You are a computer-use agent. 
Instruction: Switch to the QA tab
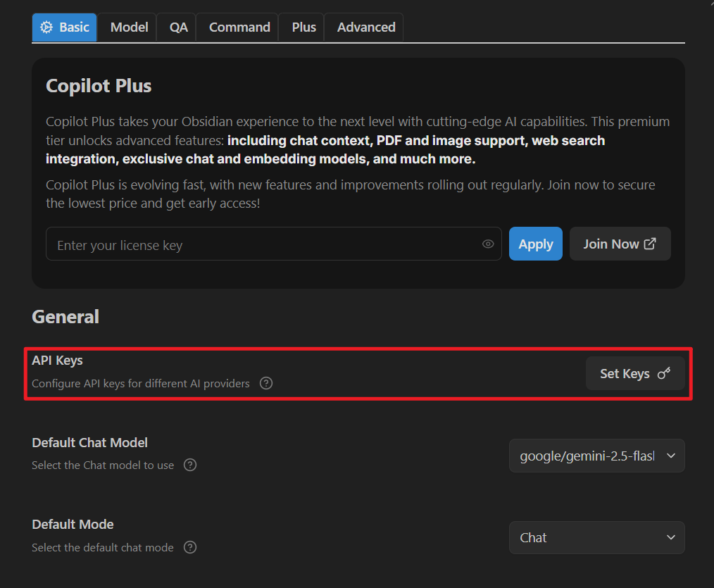click(178, 27)
